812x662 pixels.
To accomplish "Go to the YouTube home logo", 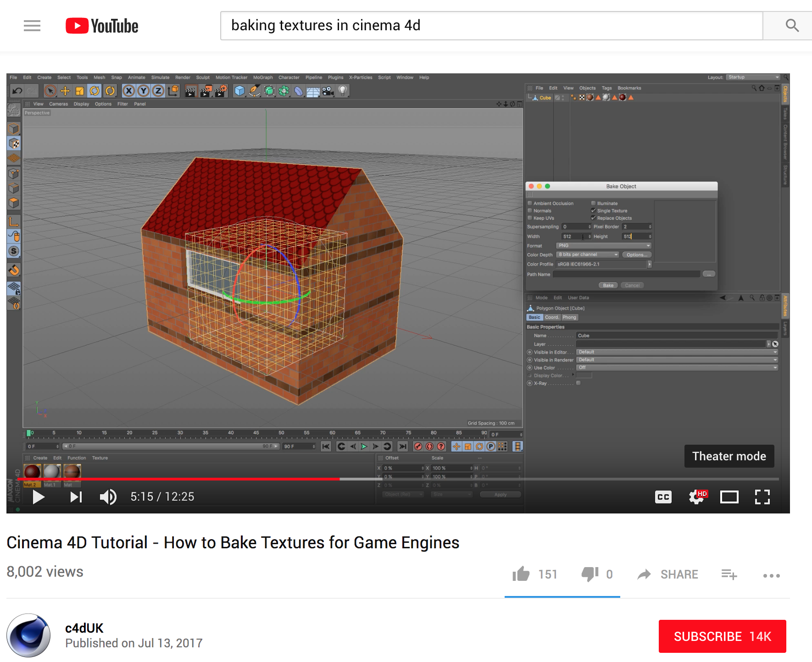I will 102,26.
